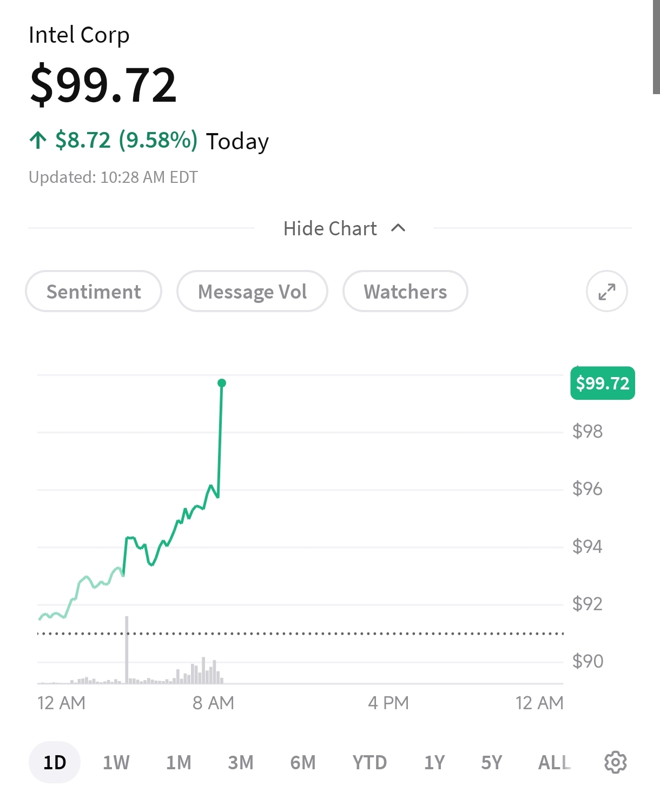Select the 1D time range
This screenshot has height=812, width=660.
pyautogui.click(x=55, y=762)
